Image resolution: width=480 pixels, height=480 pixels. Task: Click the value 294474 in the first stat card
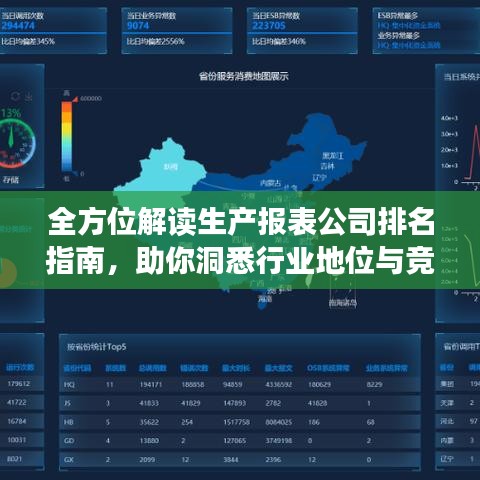click(x=18, y=26)
